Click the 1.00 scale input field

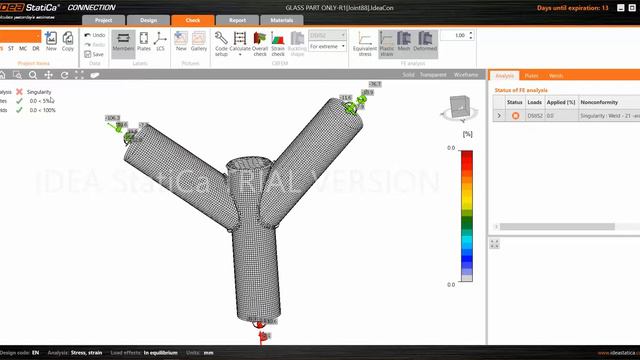click(x=454, y=36)
